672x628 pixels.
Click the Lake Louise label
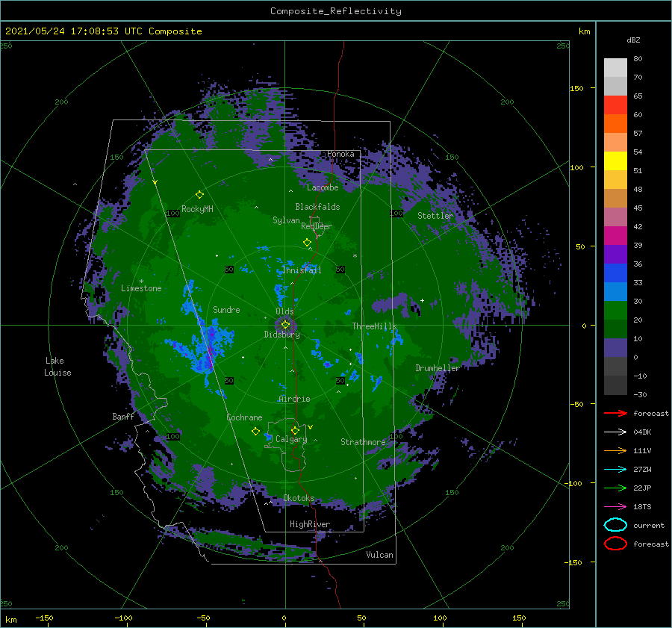tap(57, 367)
